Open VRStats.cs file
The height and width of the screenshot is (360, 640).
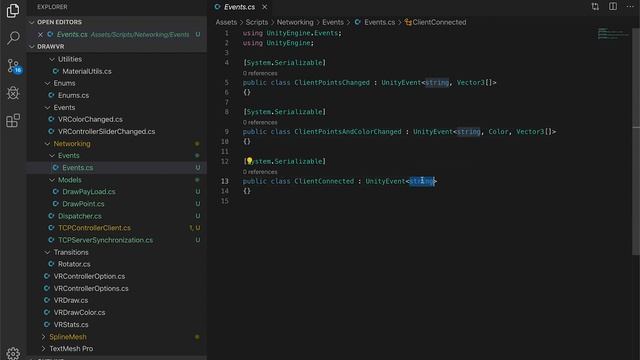(71, 324)
